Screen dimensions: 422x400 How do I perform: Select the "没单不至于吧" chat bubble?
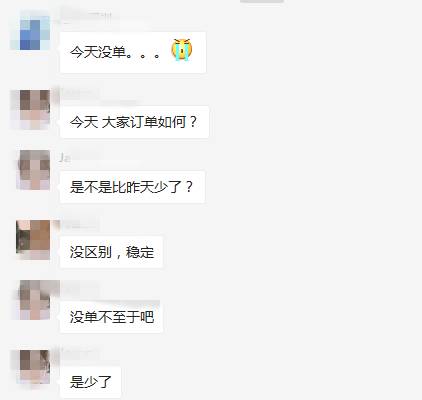tap(111, 317)
